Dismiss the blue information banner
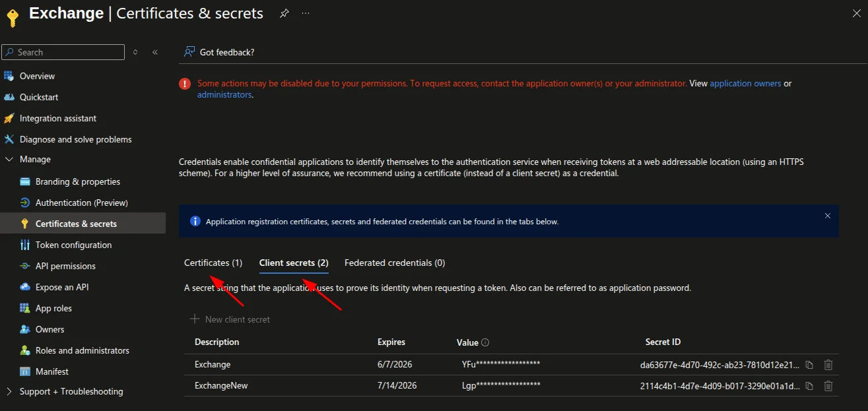868x411 pixels. coord(828,216)
